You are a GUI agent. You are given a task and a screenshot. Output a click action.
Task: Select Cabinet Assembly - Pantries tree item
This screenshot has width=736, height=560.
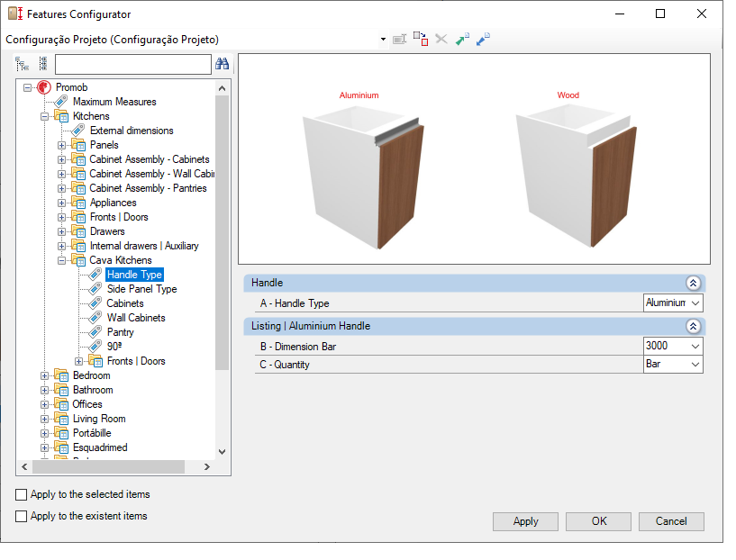148,188
